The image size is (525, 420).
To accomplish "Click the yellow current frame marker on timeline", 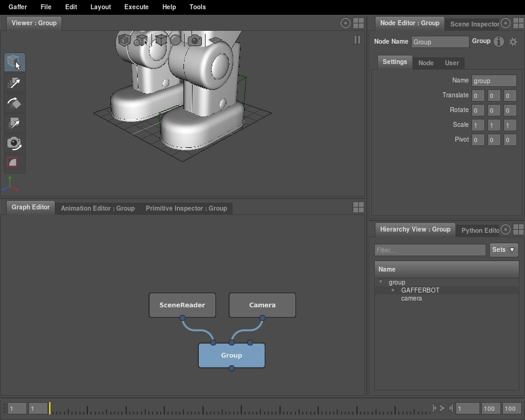I will pos(50,408).
